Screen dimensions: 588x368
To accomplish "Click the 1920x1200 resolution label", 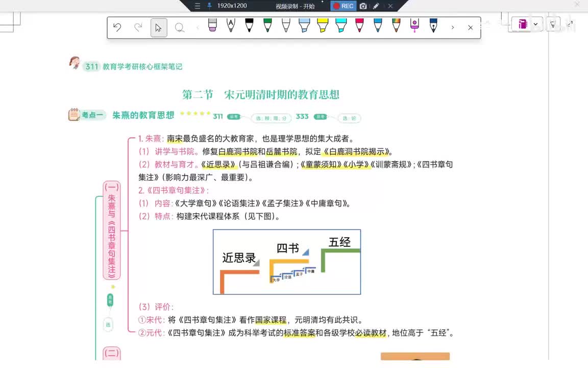I will coord(232,6).
